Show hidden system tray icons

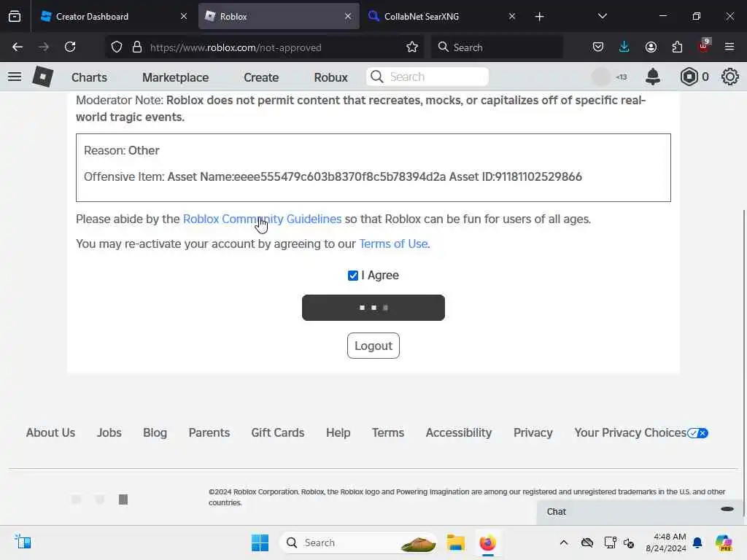point(564,542)
